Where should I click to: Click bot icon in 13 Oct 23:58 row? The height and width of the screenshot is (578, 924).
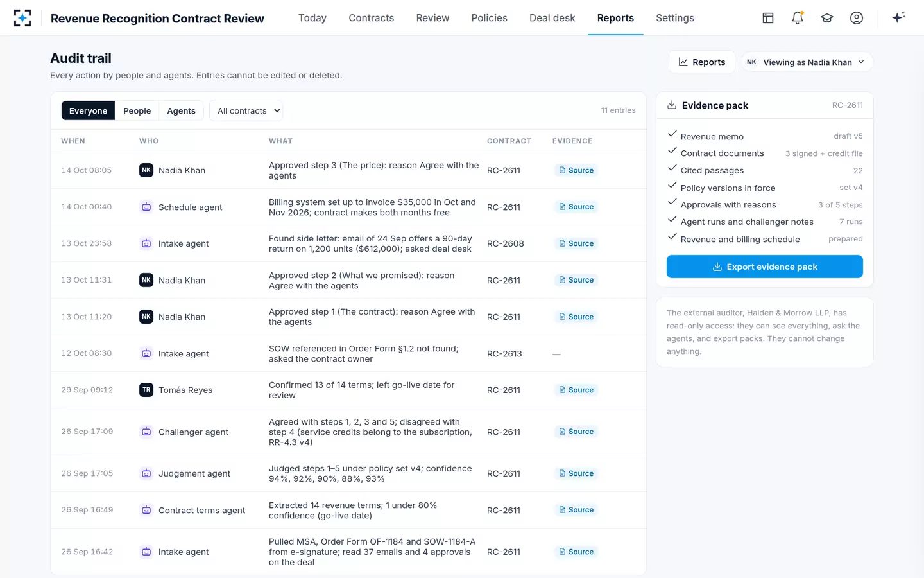[146, 243]
